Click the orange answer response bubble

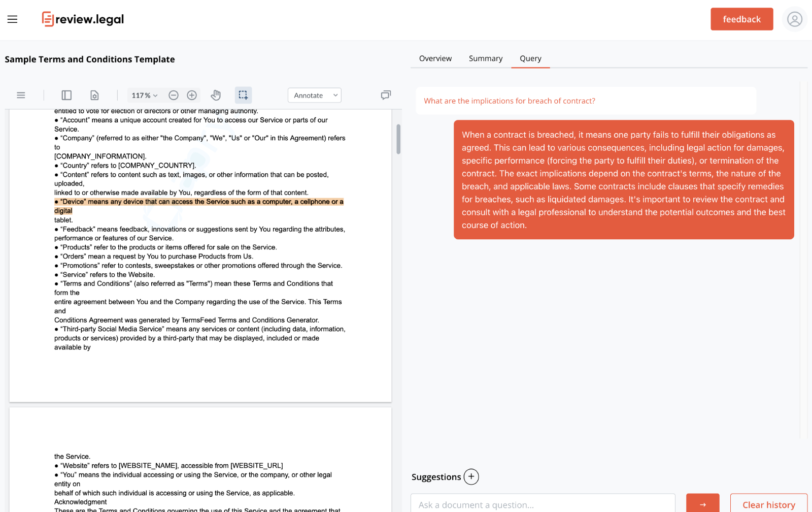pyautogui.click(x=624, y=180)
